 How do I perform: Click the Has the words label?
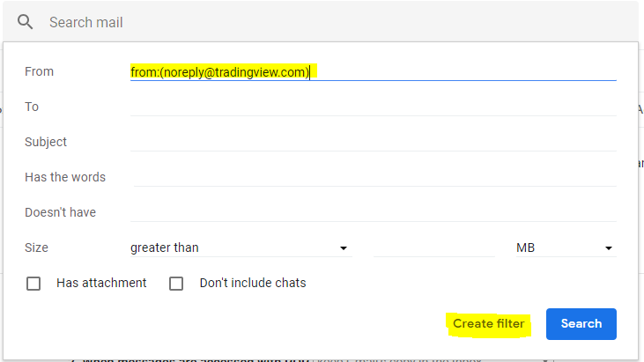point(65,177)
